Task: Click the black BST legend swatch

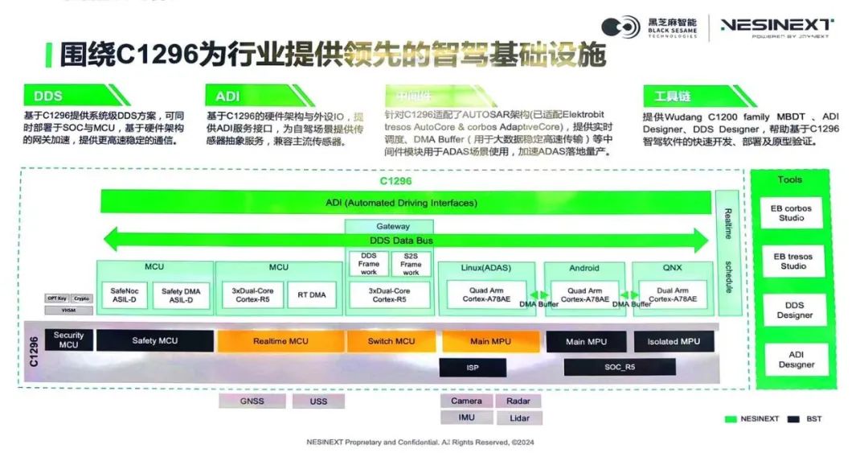Action: (793, 418)
